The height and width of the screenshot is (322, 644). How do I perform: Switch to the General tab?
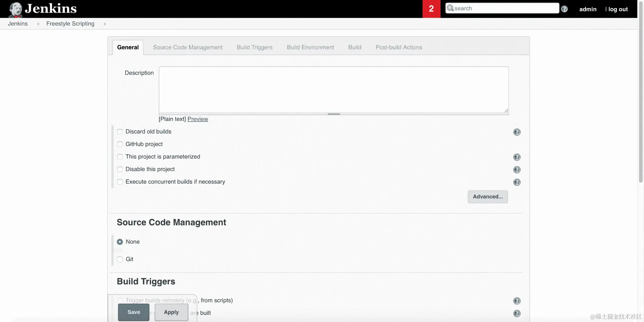[128, 48]
